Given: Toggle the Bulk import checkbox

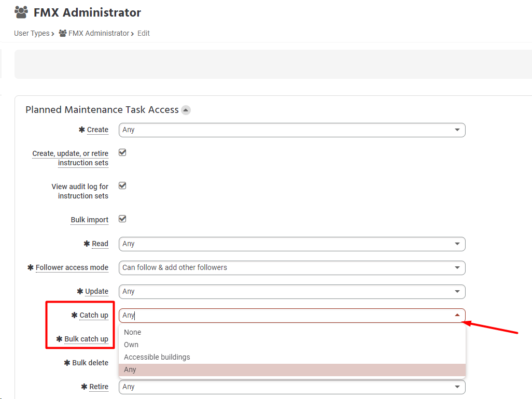Looking at the screenshot, I should (x=122, y=219).
